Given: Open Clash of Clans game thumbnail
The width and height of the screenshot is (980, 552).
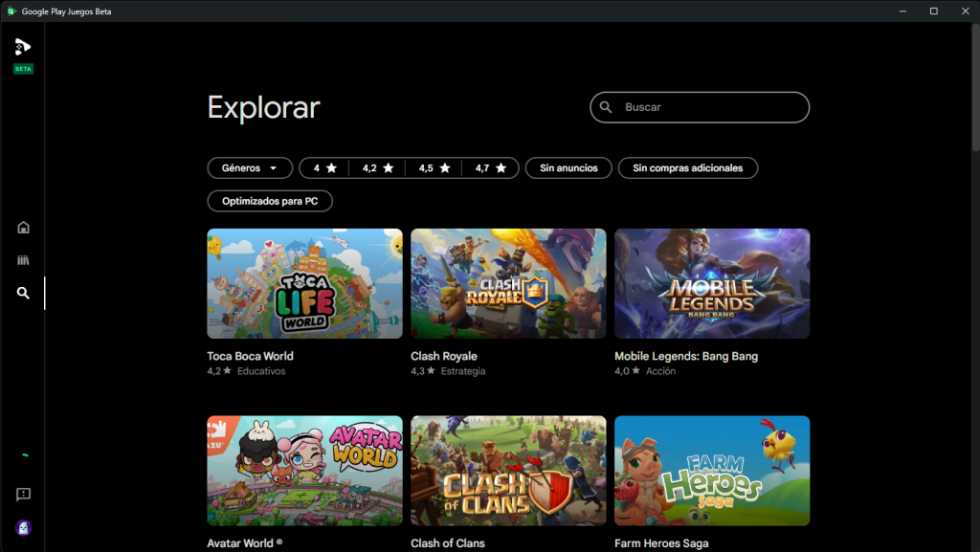Looking at the screenshot, I should [x=508, y=471].
